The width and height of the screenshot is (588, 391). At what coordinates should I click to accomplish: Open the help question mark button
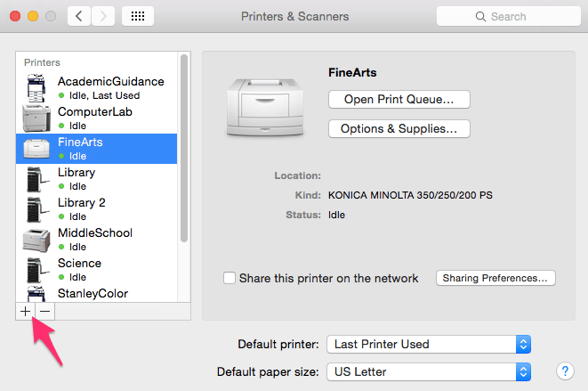click(564, 371)
